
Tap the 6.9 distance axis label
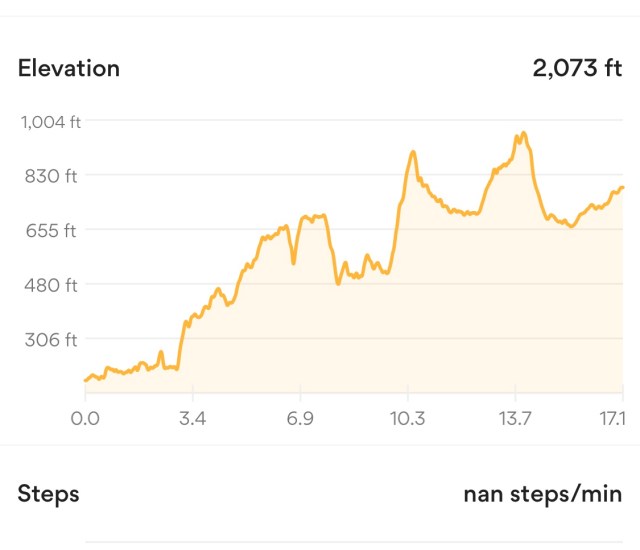[x=300, y=418]
